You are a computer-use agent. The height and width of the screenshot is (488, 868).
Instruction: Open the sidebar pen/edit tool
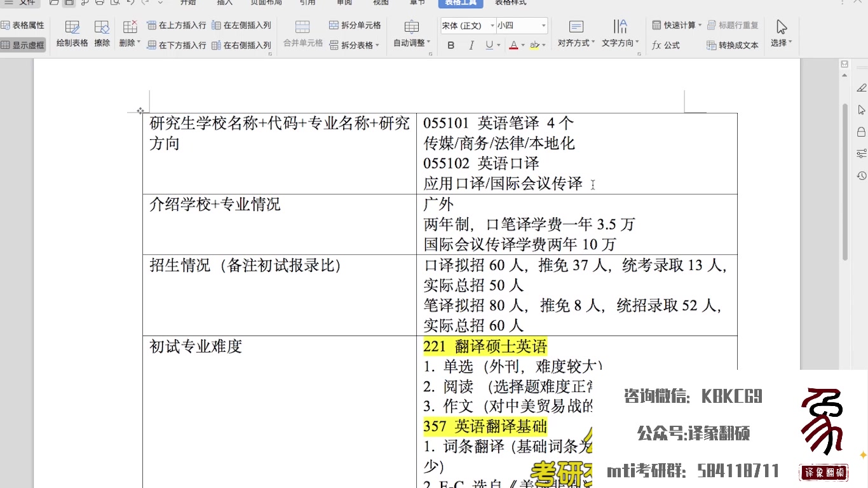pyautogui.click(x=861, y=88)
